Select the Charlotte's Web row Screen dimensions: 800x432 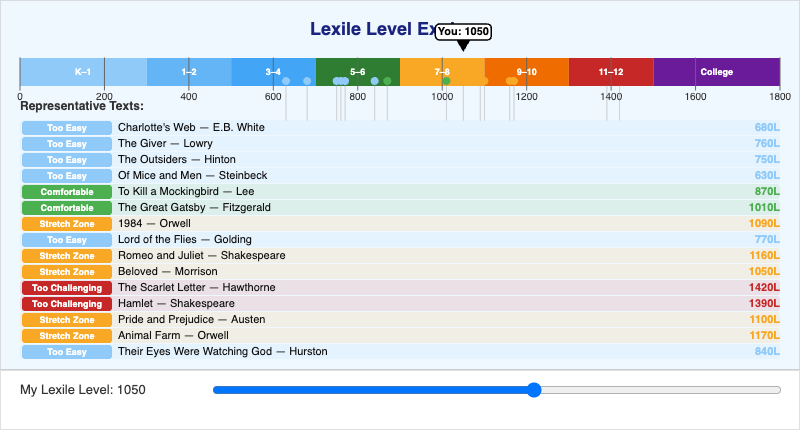pyautogui.click(x=401, y=128)
